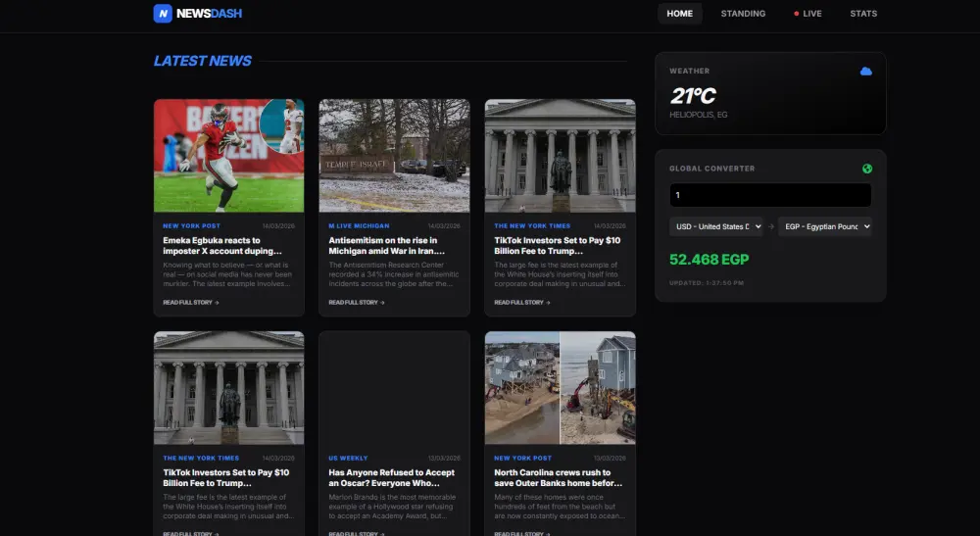Click headline 'Has Anyone Refused to Accept an Oscar?'
This screenshot has height=536, width=980.
pyautogui.click(x=391, y=478)
